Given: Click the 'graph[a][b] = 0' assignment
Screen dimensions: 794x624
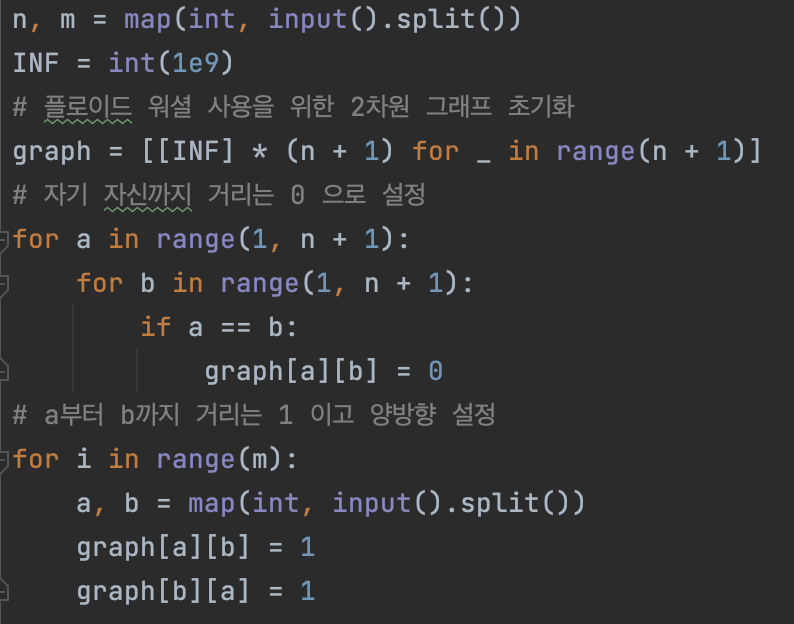Looking at the screenshot, I should click(324, 371).
